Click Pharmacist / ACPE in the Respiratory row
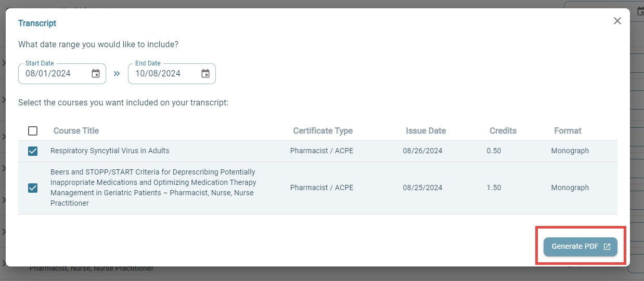 tap(321, 151)
